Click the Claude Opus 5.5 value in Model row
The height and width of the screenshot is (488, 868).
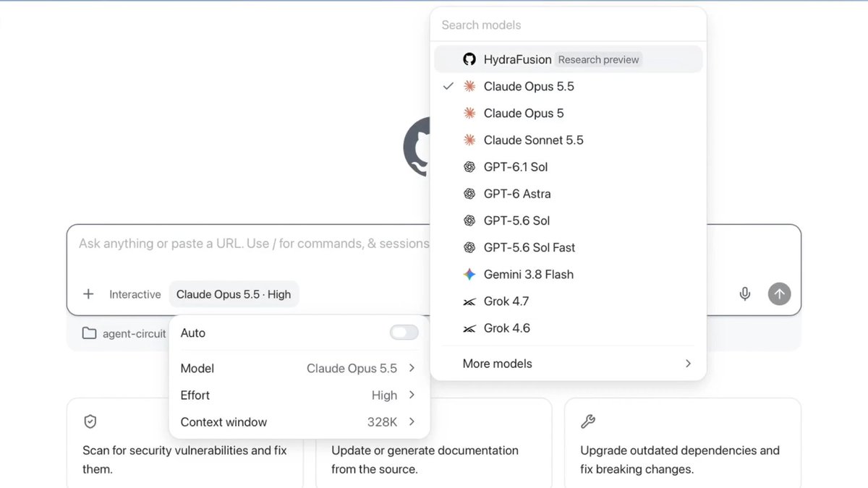[x=352, y=368]
